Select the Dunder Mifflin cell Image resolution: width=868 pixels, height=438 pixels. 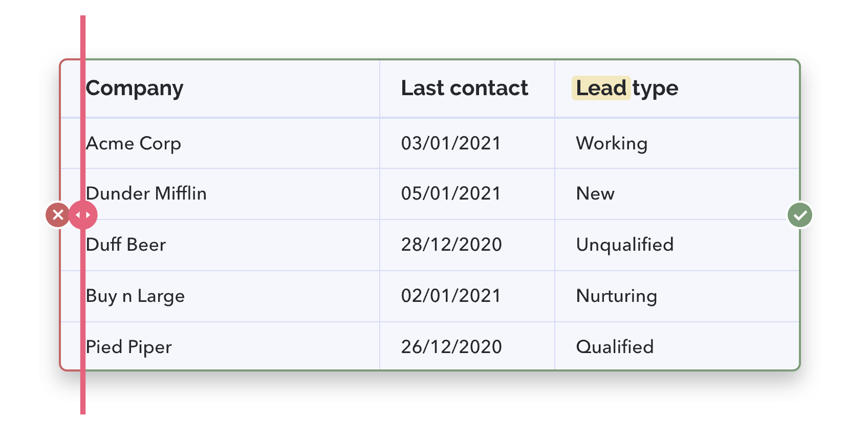(220, 194)
